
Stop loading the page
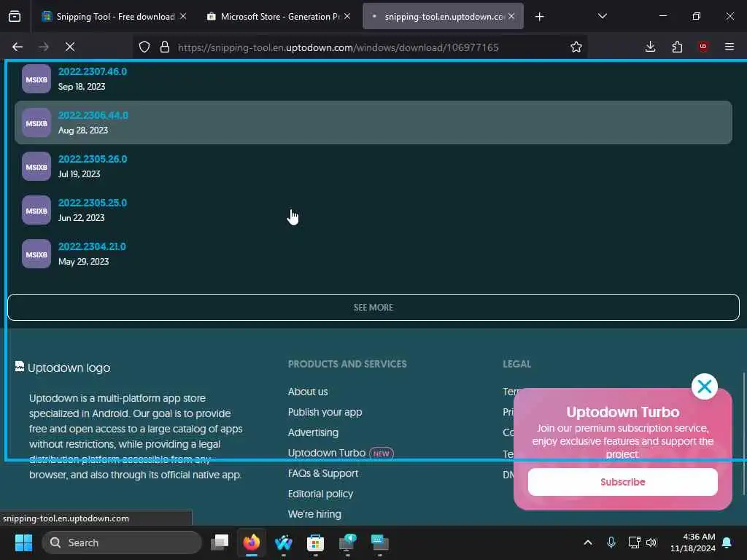70,47
